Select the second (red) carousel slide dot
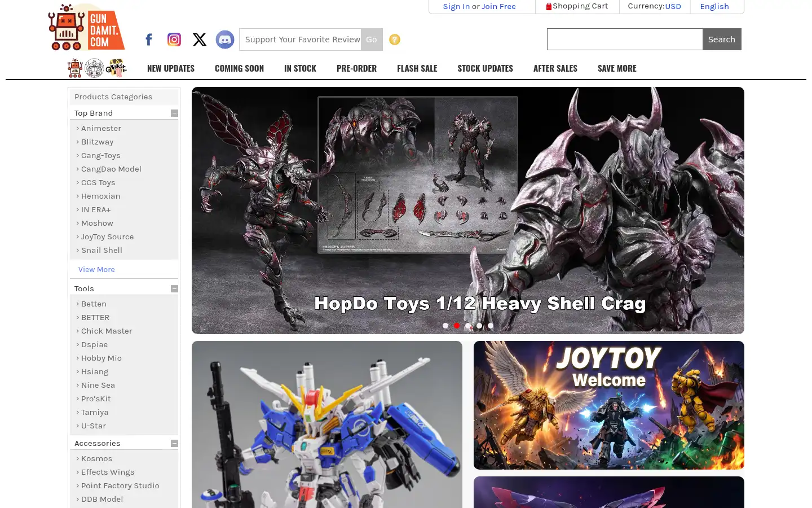Viewport: 812px width, 508px height. click(457, 326)
